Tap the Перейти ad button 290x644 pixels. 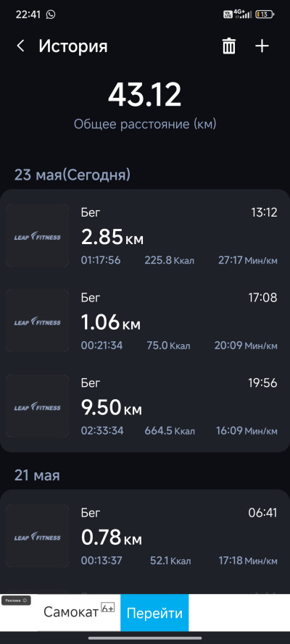(x=154, y=613)
